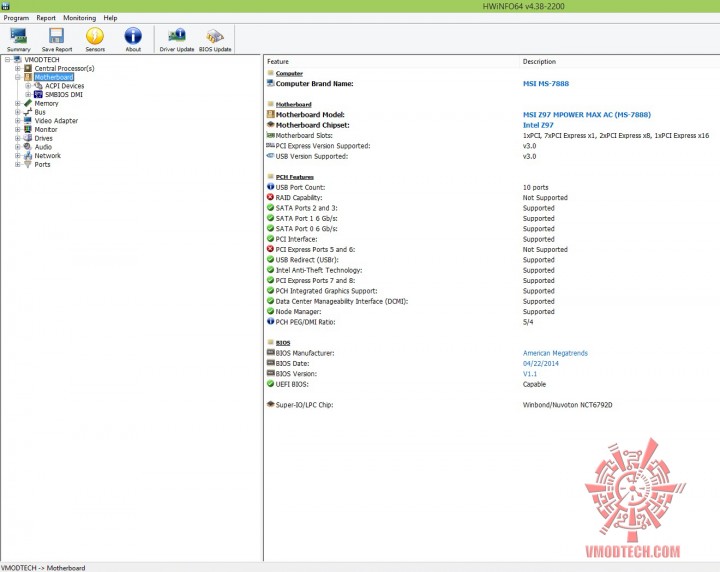The height and width of the screenshot is (572, 720).
Task: Click the Bus icon in tree
Action: click(x=28, y=112)
